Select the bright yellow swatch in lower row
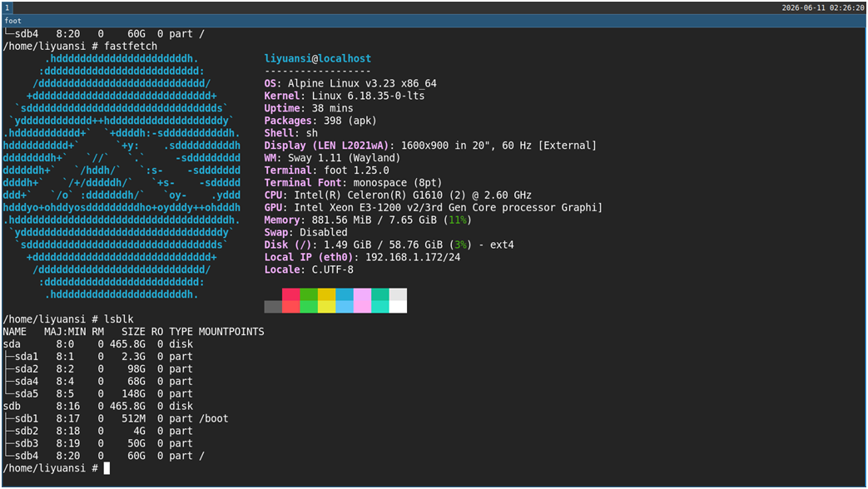This screenshot has width=868, height=489. 326,307
